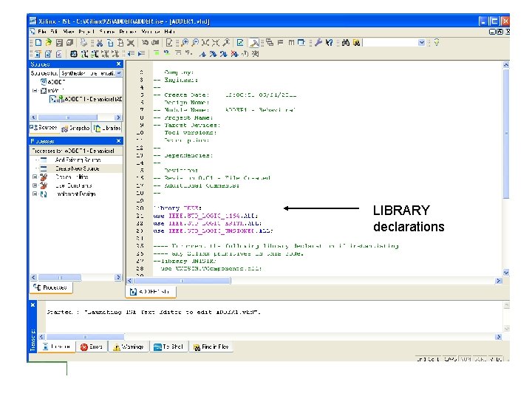Open the Project menu
Image resolution: width=532 pixels, height=399 pixels.
pos(86,33)
